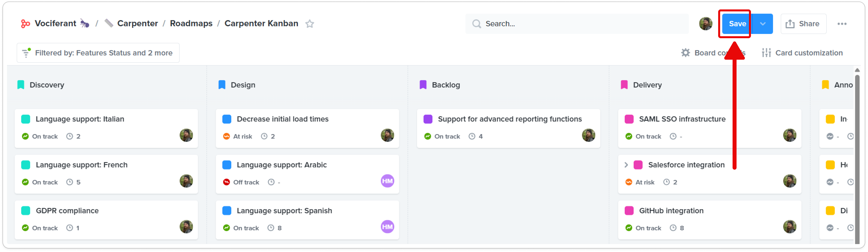This screenshot has height=252, width=868.
Task: Click the ant icon beside Vociferant
Action: [x=84, y=24]
